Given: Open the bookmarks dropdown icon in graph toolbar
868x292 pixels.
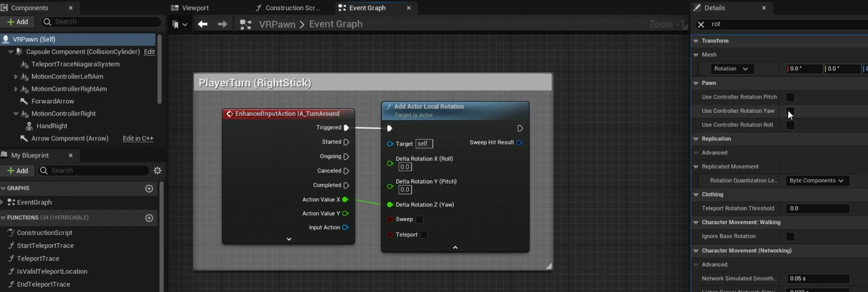Looking at the screenshot, I should 179,24.
